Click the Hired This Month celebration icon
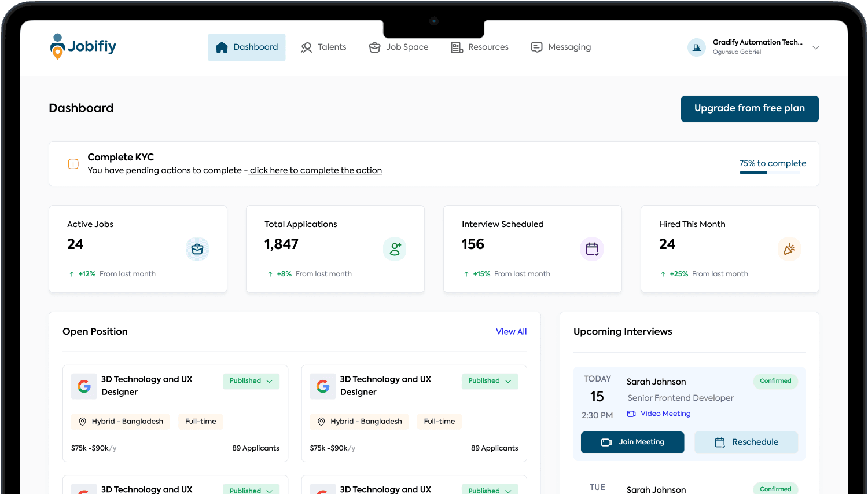This screenshot has height=494, width=868. (x=789, y=248)
